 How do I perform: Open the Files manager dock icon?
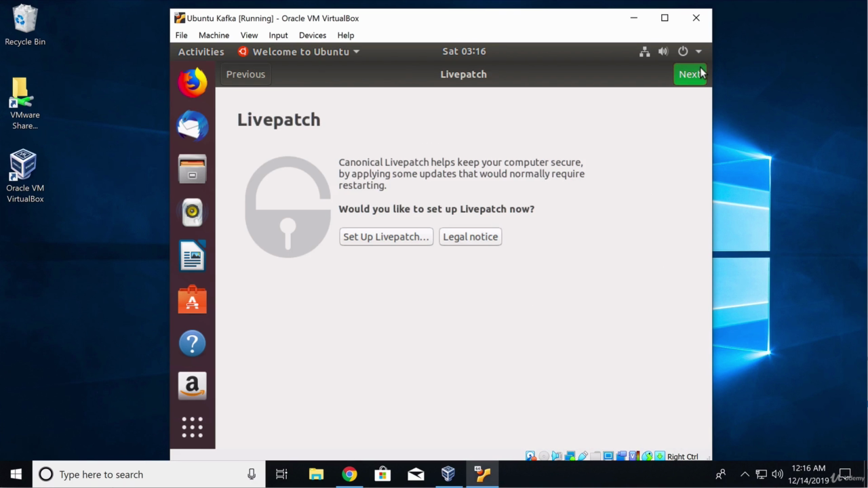pyautogui.click(x=193, y=169)
